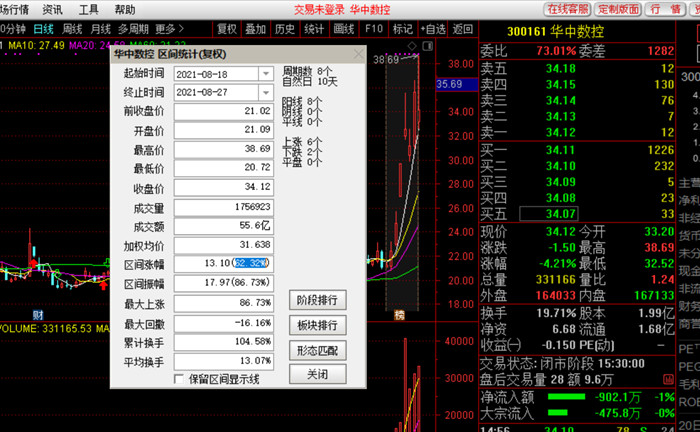
Task: Click the 区间振幅 field showing 17.97(86.73%)
Action: click(224, 283)
